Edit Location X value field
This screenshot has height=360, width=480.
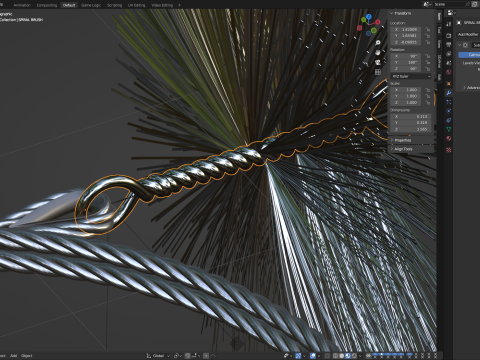click(x=406, y=29)
